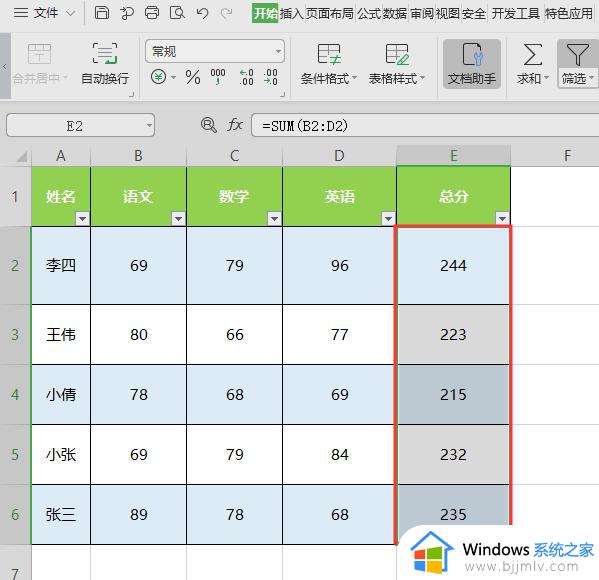Switch to the 开发工具 tab

[515, 13]
